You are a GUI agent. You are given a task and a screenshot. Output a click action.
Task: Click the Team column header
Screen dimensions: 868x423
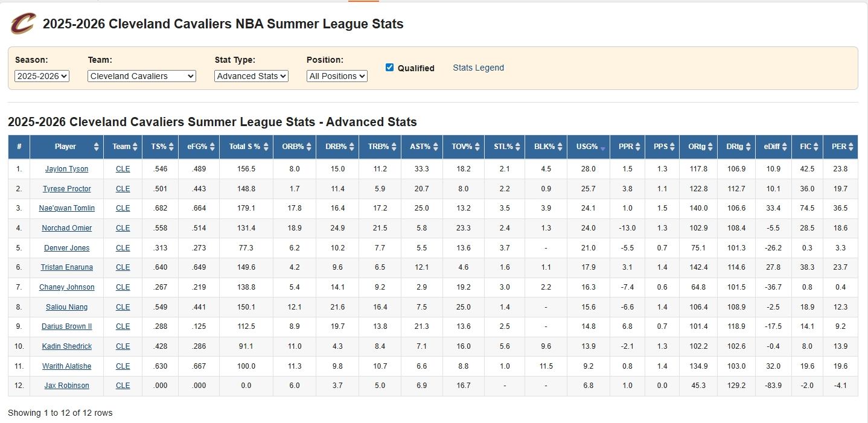[x=121, y=147]
